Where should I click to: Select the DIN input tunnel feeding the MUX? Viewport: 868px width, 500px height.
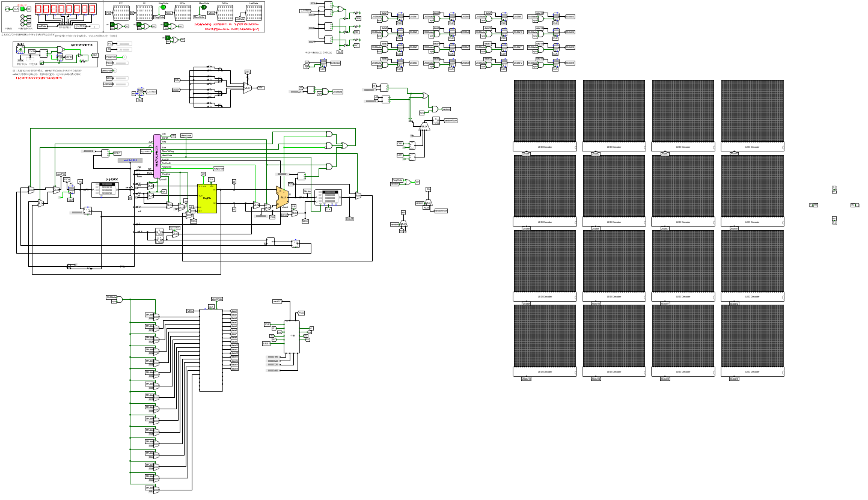177,81
